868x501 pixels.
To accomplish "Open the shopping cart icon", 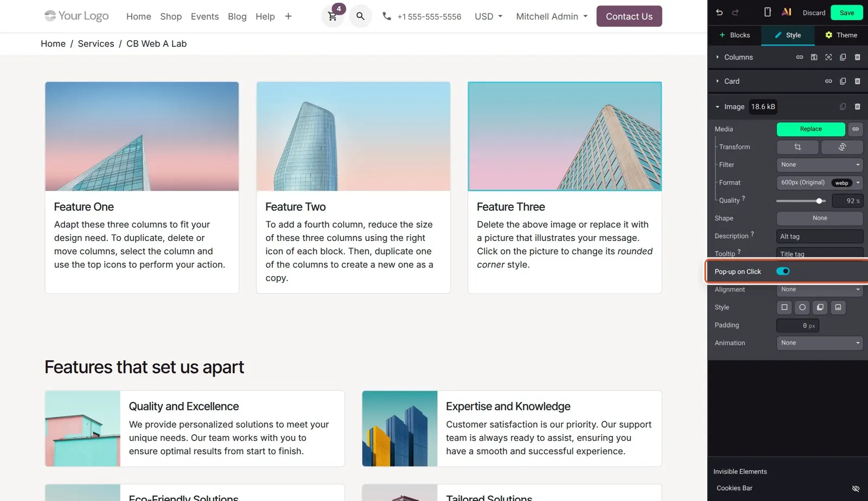I will point(333,16).
